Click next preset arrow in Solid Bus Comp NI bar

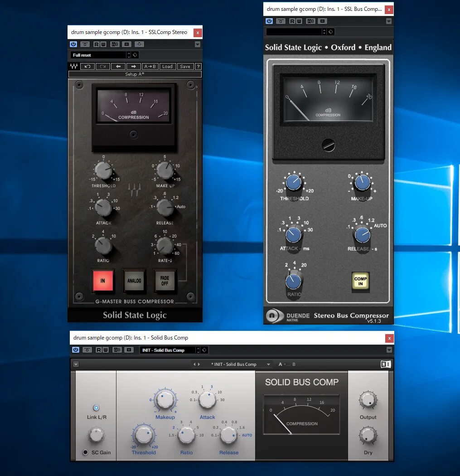click(199, 364)
